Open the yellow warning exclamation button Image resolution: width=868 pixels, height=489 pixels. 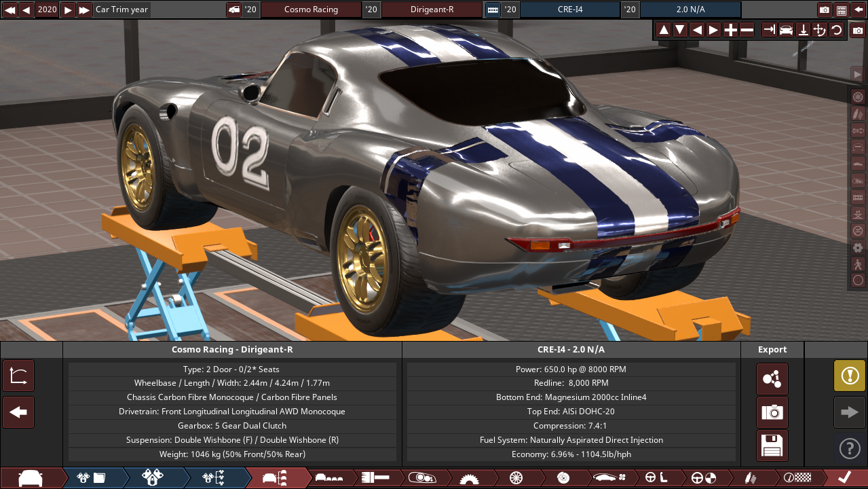tap(850, 376)
